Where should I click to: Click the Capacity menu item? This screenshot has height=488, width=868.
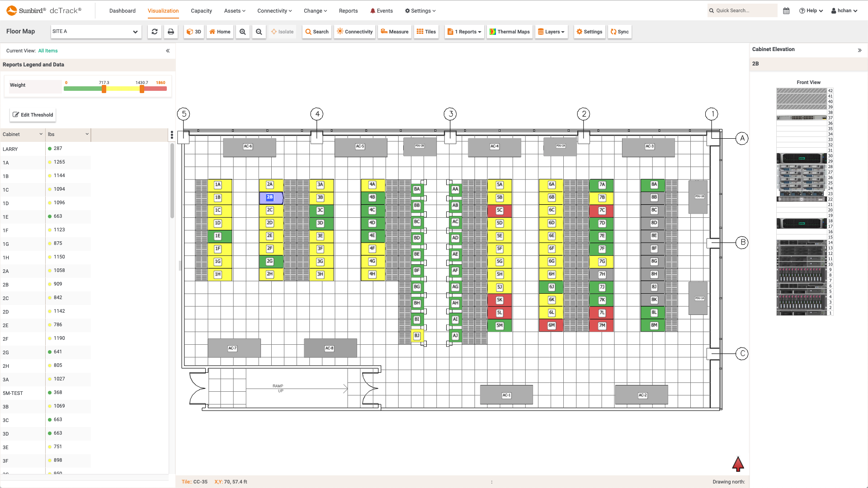coord(201,10)
